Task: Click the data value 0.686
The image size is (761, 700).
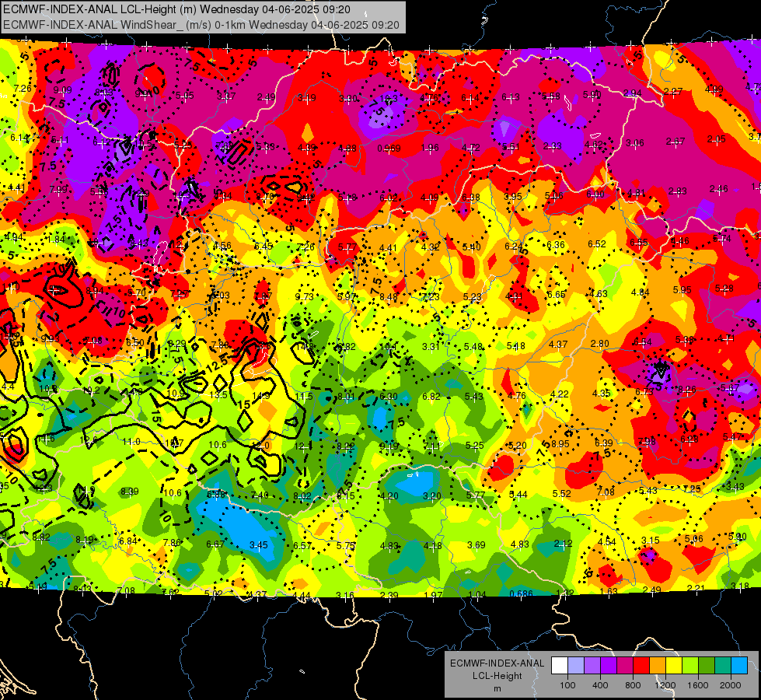Action: [x=522, y=593]
